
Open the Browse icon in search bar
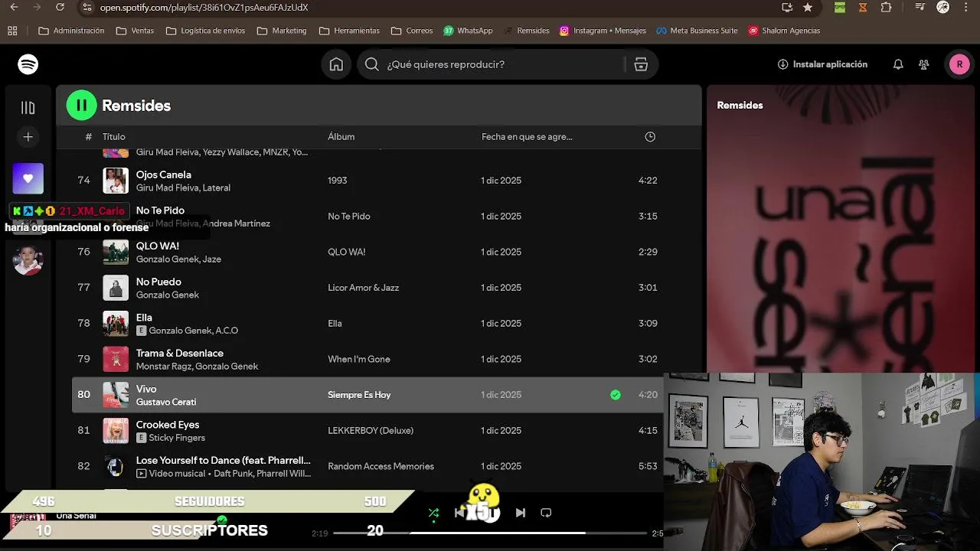coord(641,64)
